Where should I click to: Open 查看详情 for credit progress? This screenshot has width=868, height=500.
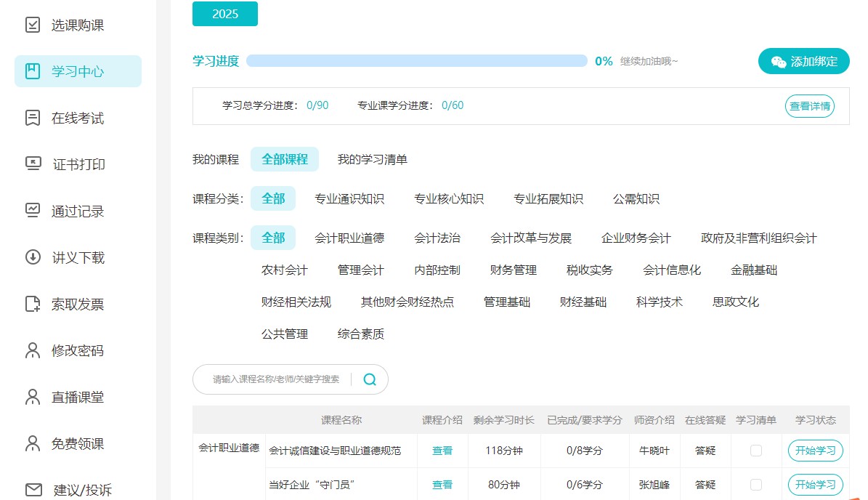(809, 106)
